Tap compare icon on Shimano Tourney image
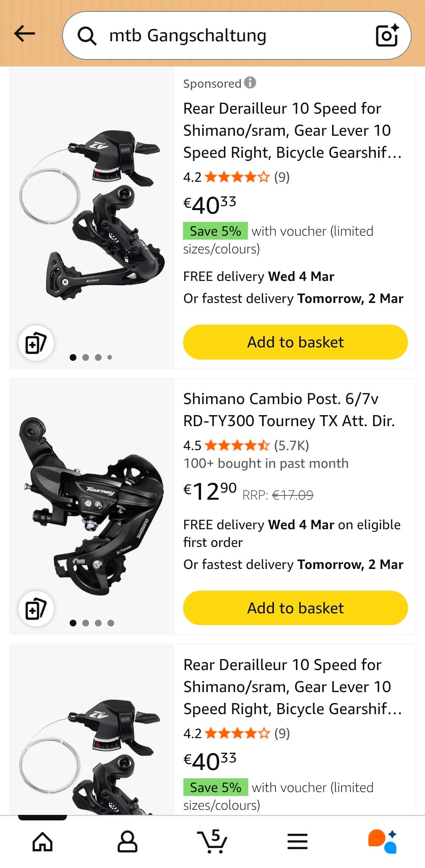425x868 pixels. click(36, 609)
